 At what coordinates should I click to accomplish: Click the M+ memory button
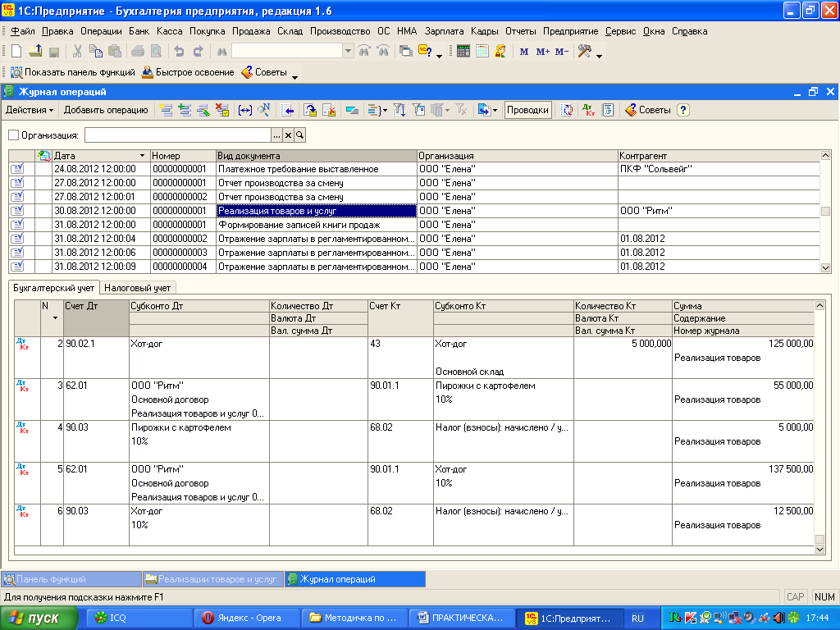[543, 52]
